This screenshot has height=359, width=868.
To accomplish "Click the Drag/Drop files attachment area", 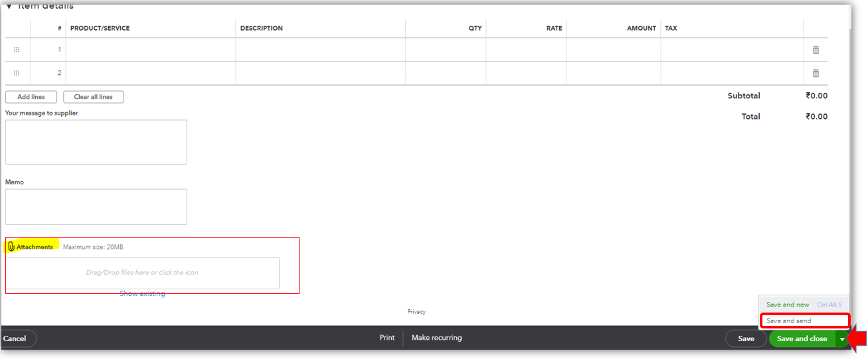I will 142,273.
